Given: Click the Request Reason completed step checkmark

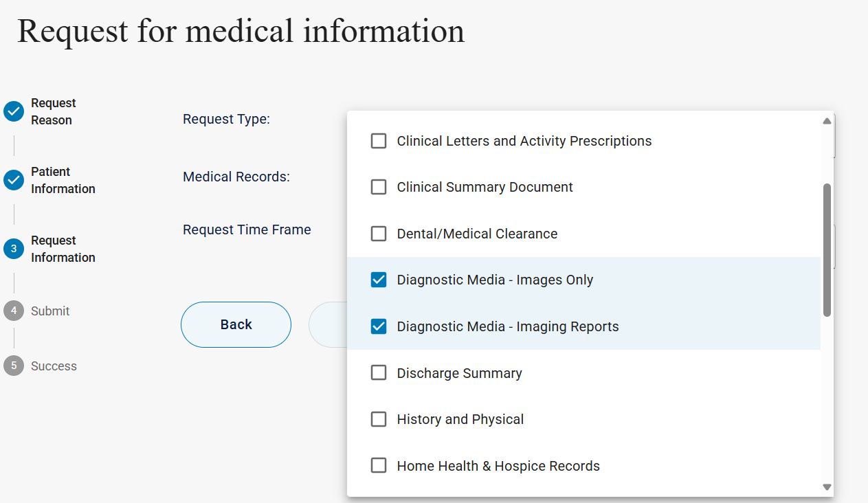Looking at the screenshot, I should (14, 111).
